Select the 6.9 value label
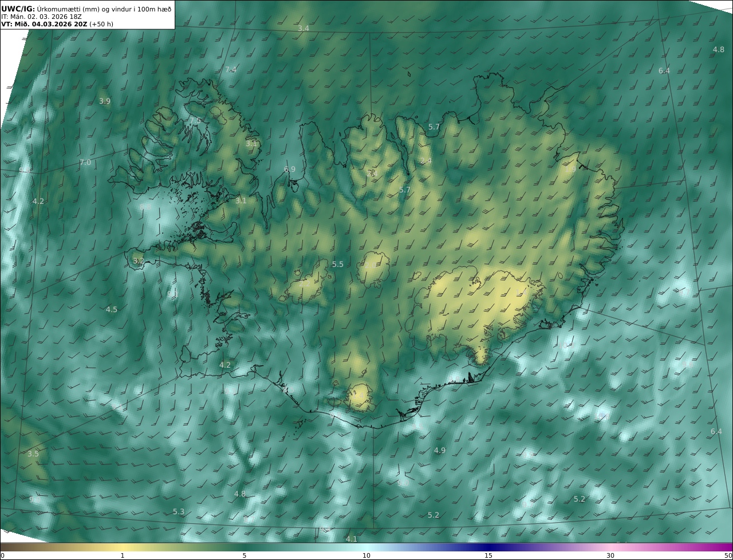 [x=290, y=169]
